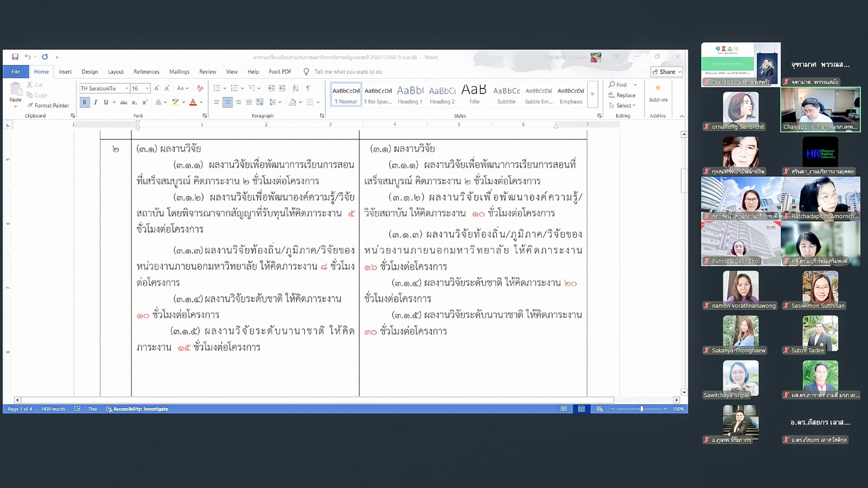Show paragraph marks with the pilcrow icon
Image resolution: width=868 pixels, height=488 pixels.
pyautogui.click(x=308, y=88)
